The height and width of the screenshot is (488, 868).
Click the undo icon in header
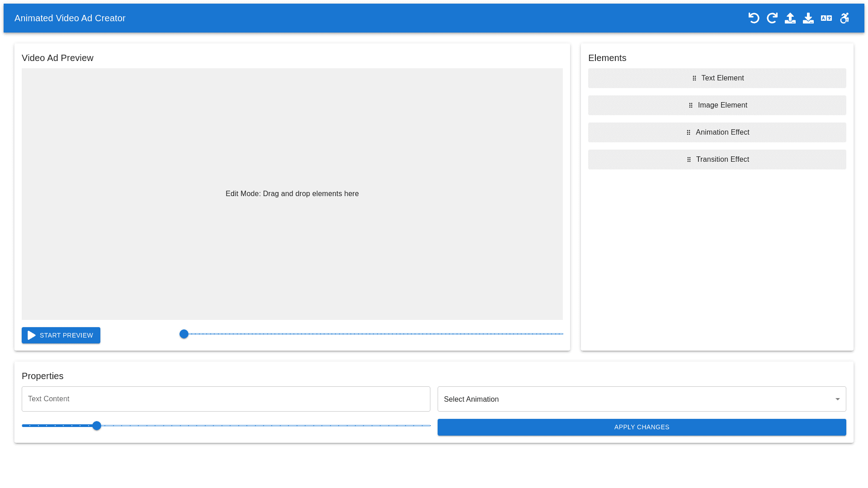754,18
